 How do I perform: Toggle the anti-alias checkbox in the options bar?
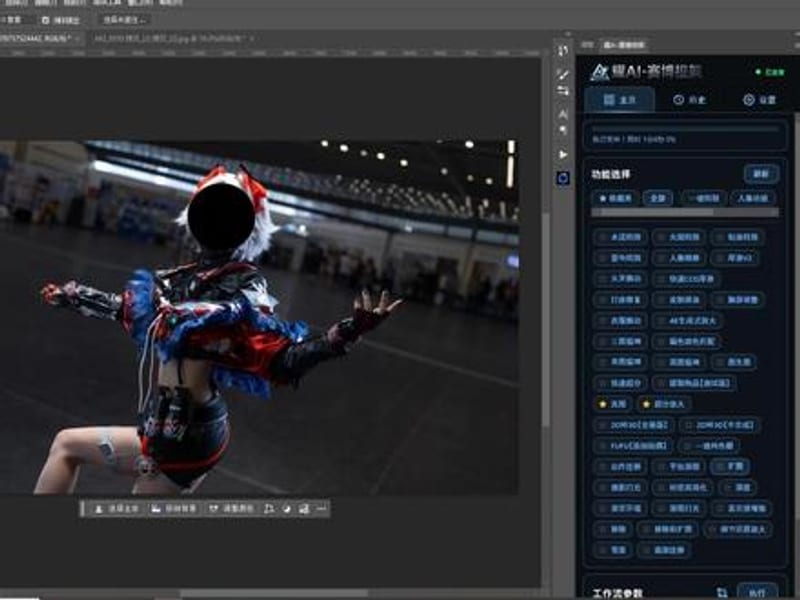[45, 20]
